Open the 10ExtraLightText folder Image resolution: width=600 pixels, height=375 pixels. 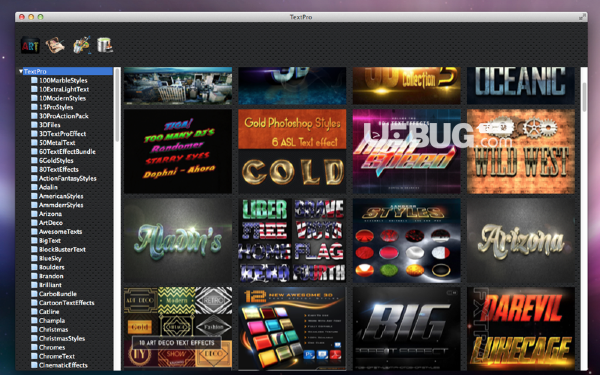(64, 89)
